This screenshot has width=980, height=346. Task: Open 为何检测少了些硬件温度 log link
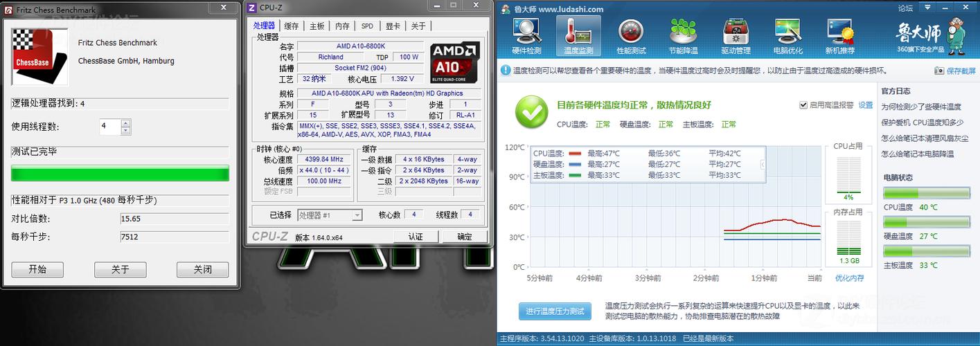click(x=921, y=107)
